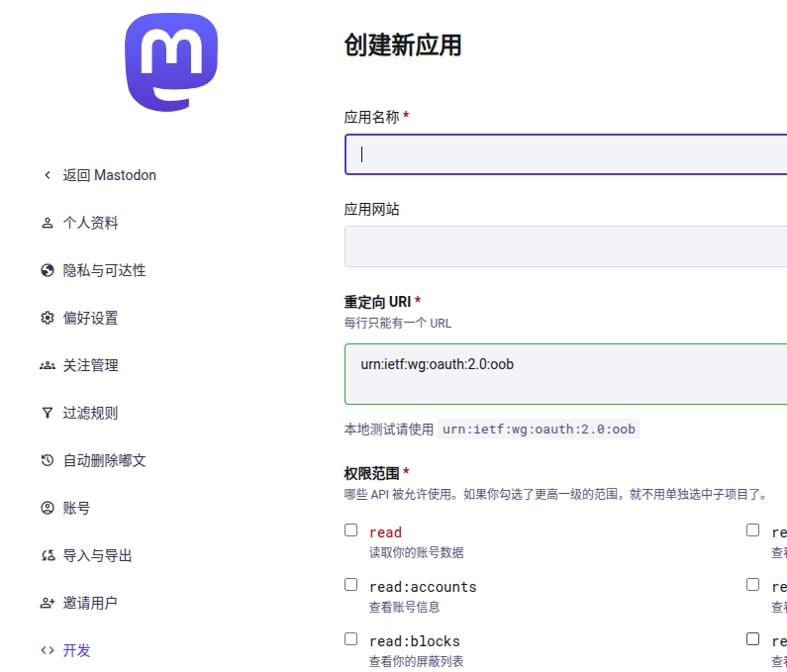Viewport: 787px width, 672px height.
Task: Click the add-user icon for 邀请用户
Action: tap(47, 603)
